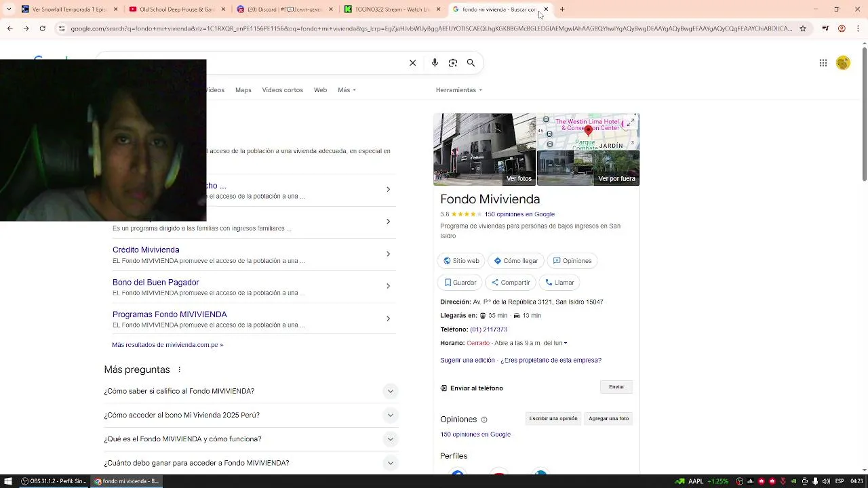The height and width of the screenshot is (488, 868).
Task: Bookmark this page with the star icon
Action: (x=803, y=28)
